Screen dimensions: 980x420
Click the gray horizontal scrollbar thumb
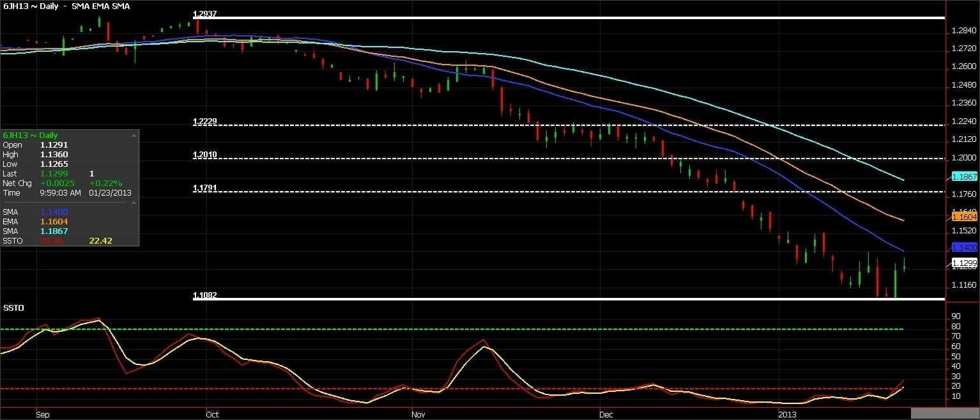click(945, 414)
